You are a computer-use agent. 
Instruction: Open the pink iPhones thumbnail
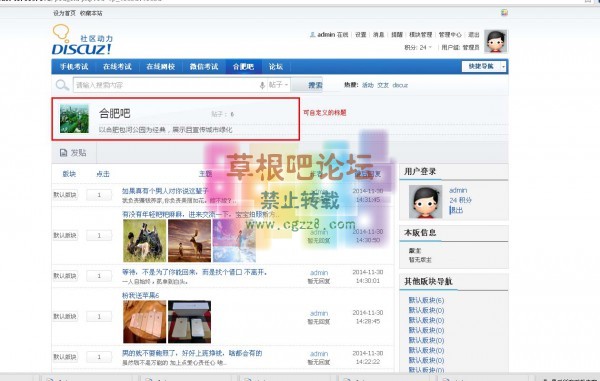click(x=145, y=322)
